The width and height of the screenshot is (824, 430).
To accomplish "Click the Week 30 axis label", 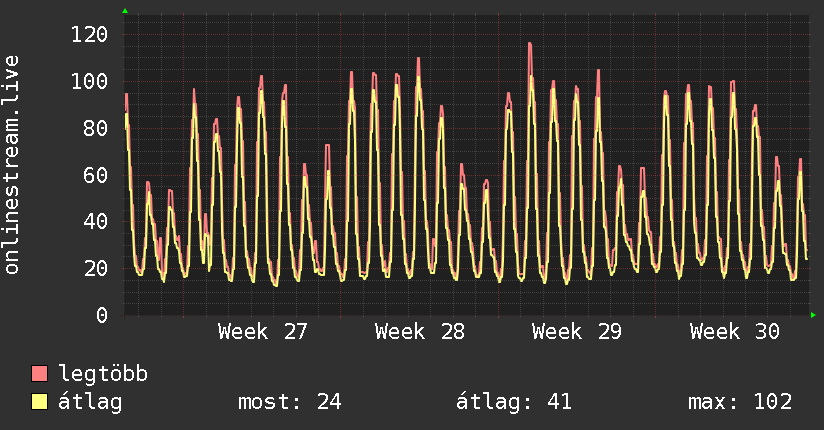I will coord(735,332).
